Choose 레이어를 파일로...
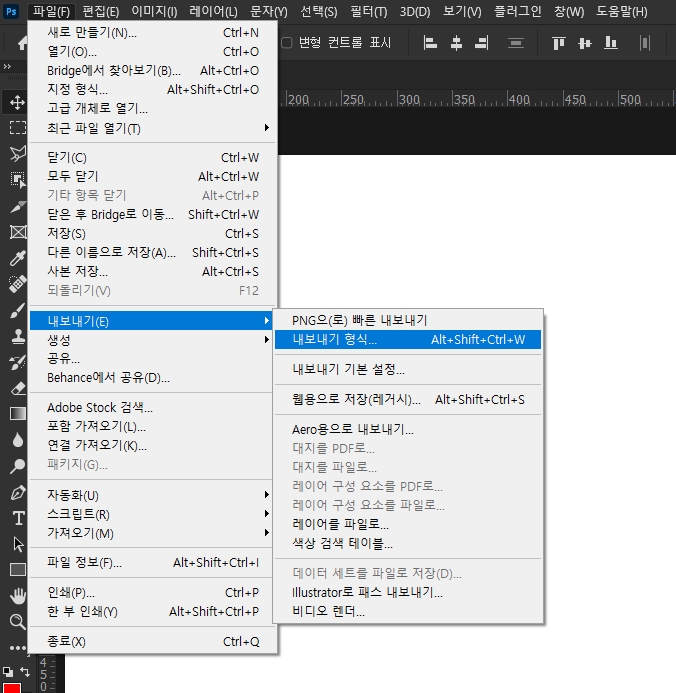 click(x=408, y=524)
